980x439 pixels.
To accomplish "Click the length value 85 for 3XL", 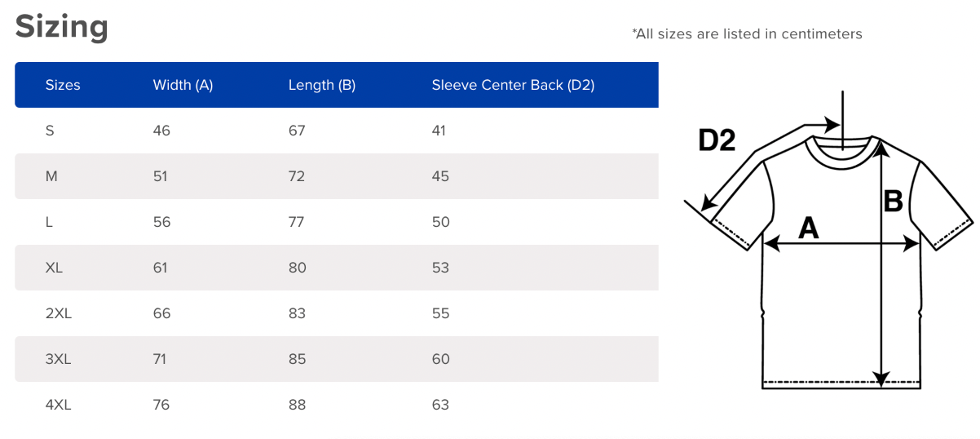I will tap(298, 359).
